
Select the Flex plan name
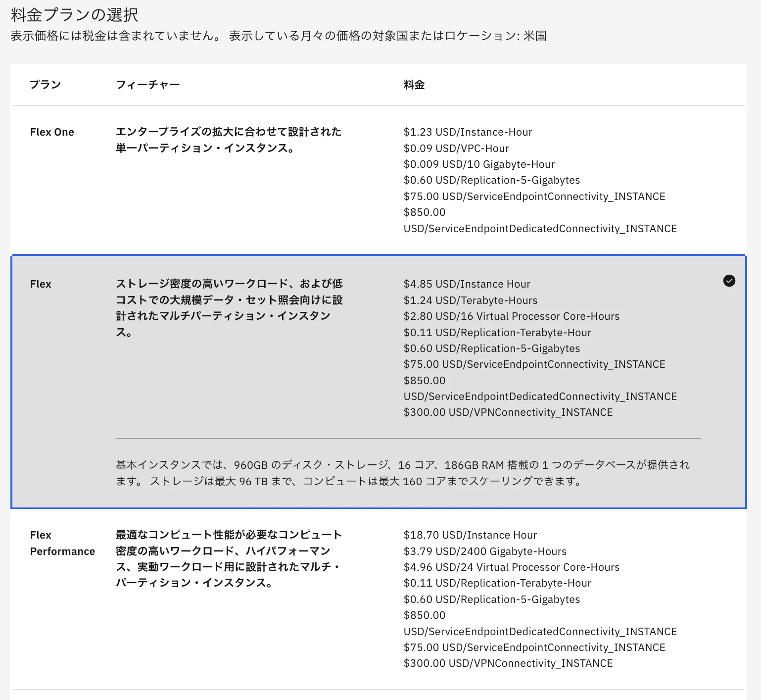click(x=41, y=284)
